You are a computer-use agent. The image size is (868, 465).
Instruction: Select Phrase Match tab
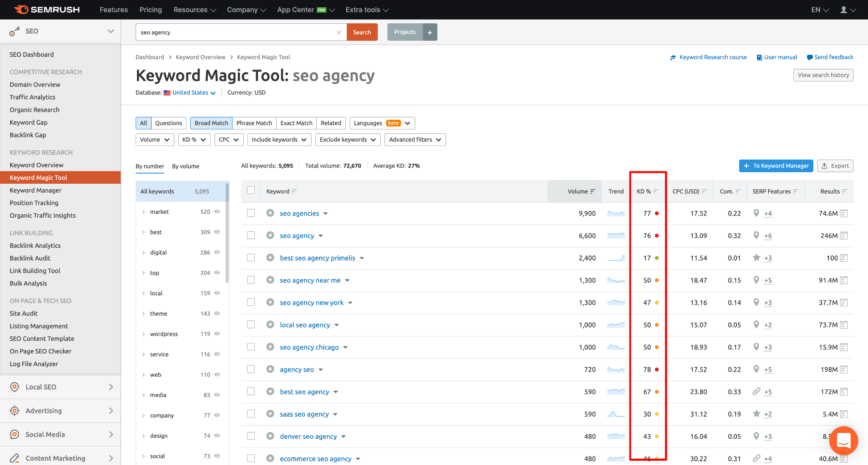tap(254, 123)
